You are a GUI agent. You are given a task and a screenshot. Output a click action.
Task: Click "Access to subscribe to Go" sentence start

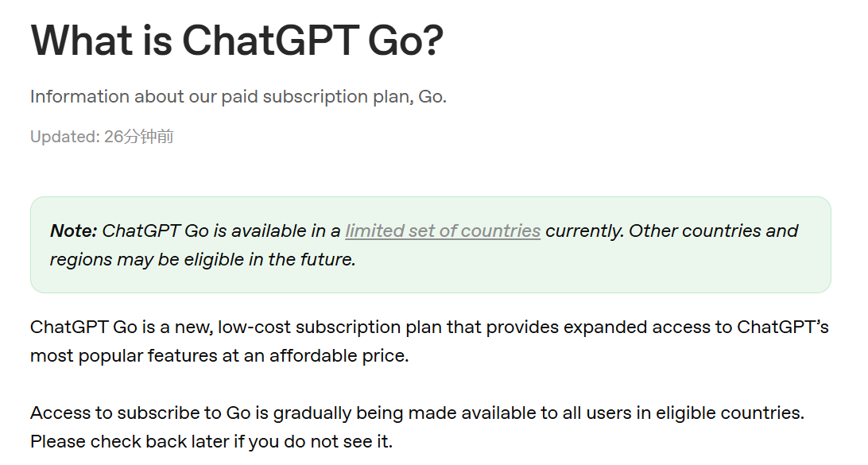click(127, 413)
